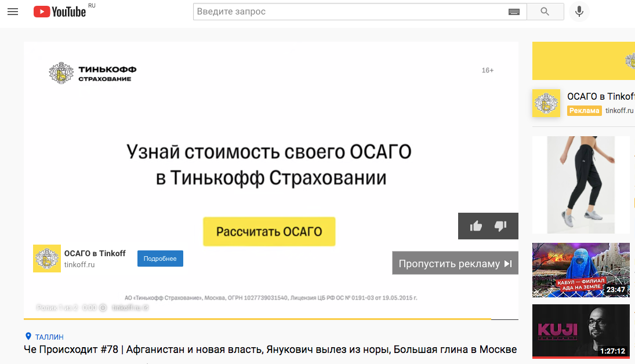Click the location pin beside ТАЛЛИН

point(28,336)
